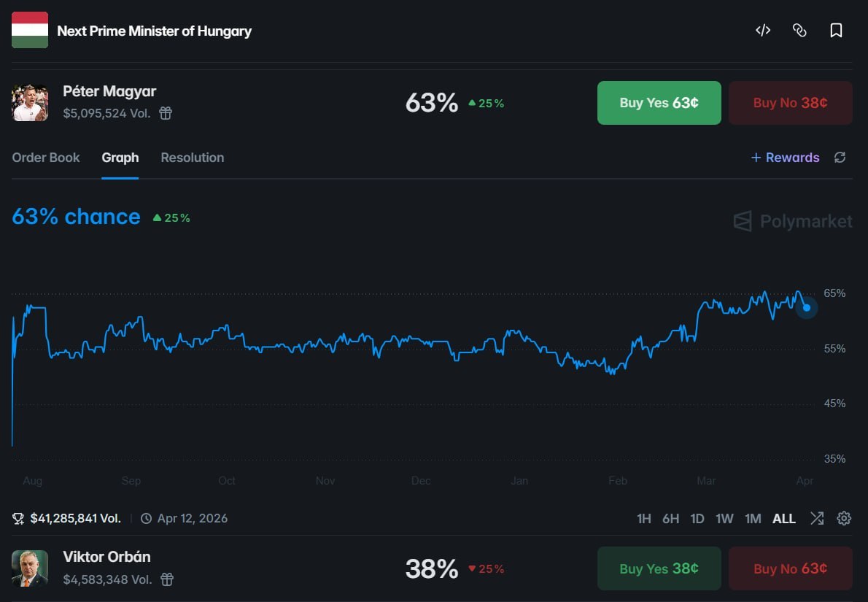Image resolution: width=868 pixels, height=602 pixels.
Task: Click the embed code icon
Action: coord(763,31)
